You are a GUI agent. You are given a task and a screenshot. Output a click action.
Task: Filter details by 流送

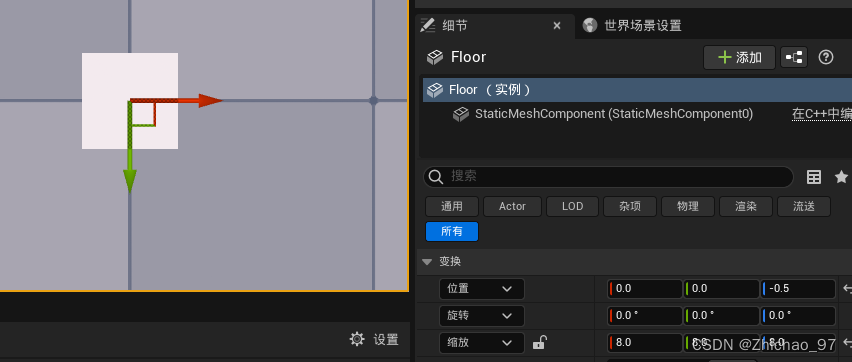click(804, 207)
